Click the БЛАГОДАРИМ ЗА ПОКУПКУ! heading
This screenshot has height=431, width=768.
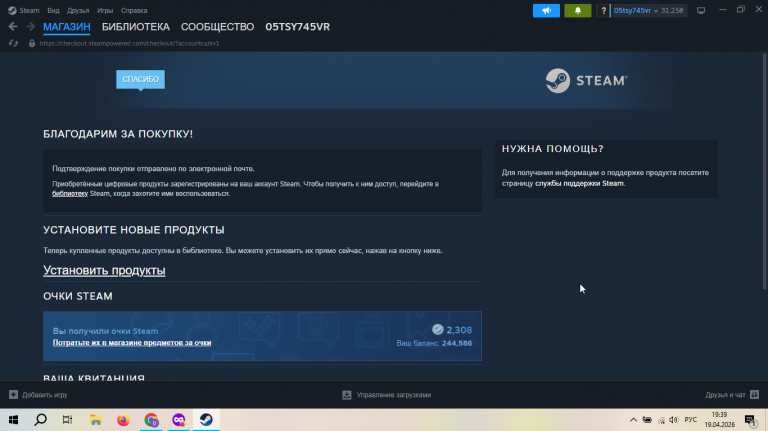pos(118,134)
